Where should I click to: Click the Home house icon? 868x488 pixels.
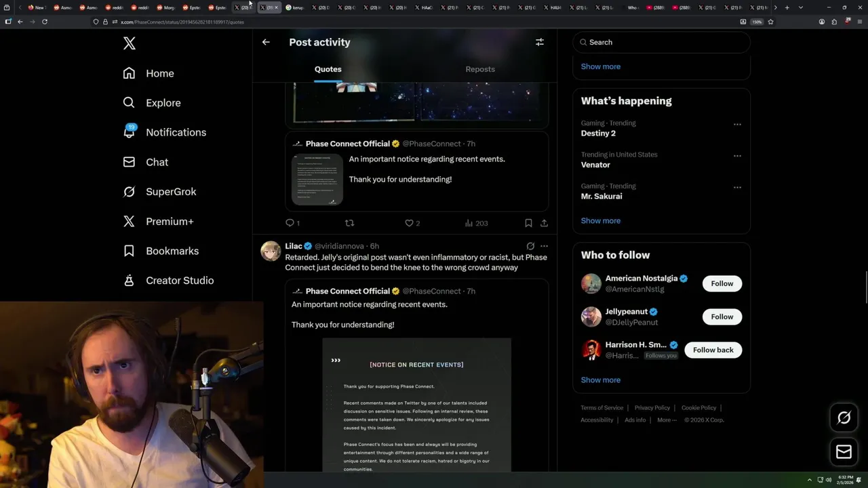click(129, 73)
